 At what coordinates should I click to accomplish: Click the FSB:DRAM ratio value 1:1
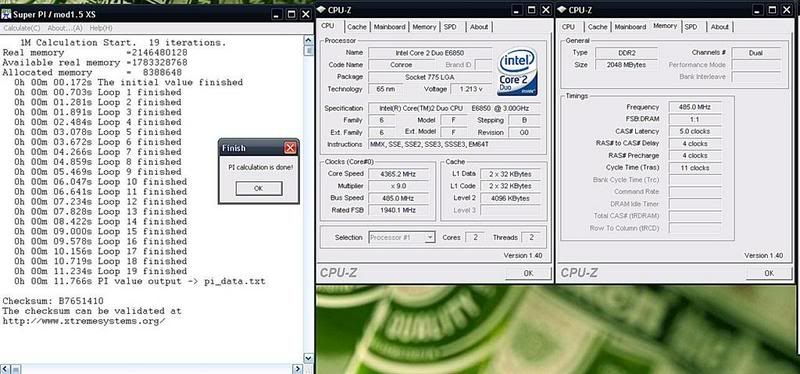click(x=695, y=119)
